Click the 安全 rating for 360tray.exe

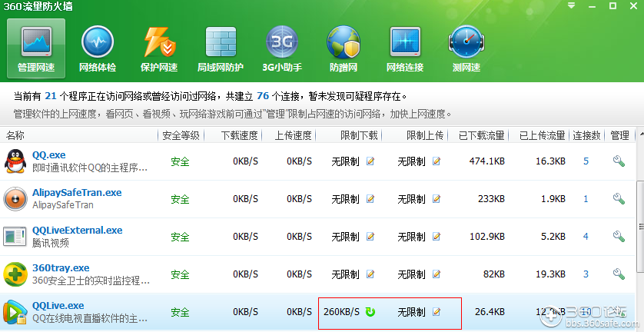click(x=181, y=274)
